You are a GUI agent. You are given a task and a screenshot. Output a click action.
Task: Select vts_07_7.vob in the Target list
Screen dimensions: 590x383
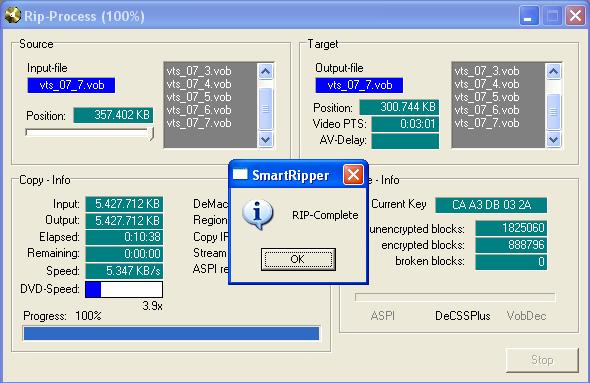click(x=487, y=123)
